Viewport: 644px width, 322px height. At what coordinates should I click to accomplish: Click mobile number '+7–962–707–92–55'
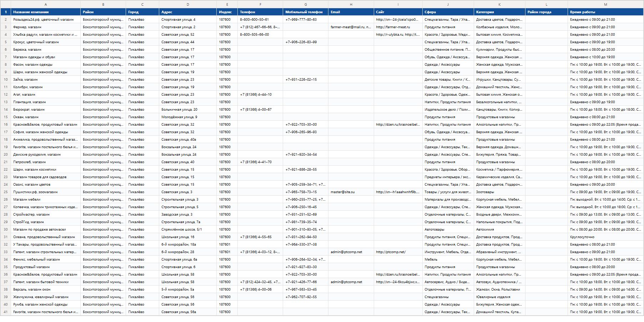306,297
